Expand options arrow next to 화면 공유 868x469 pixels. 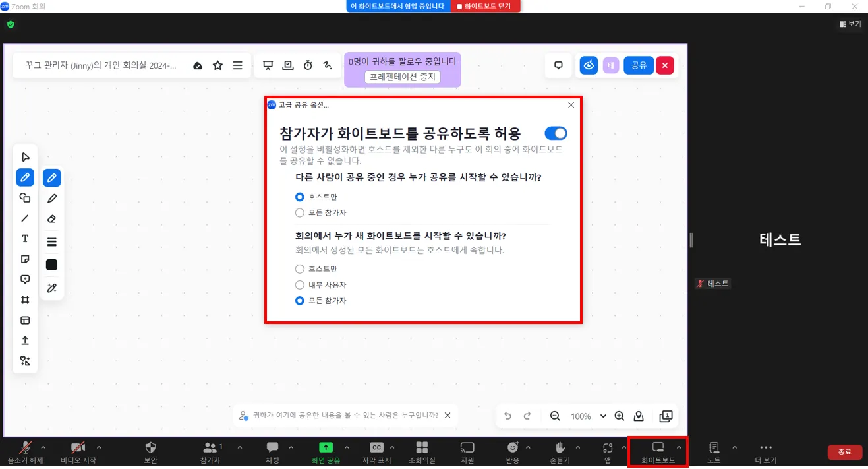click(346, 447)
